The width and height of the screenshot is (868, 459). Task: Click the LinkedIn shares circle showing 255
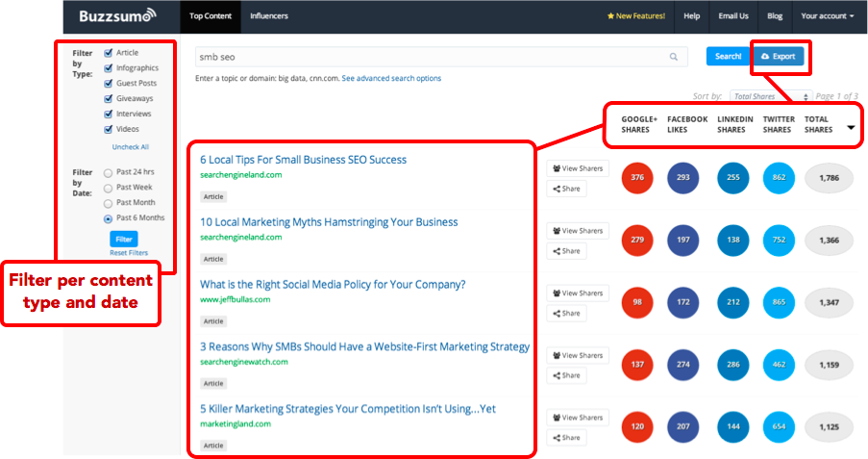click(731, 178)
